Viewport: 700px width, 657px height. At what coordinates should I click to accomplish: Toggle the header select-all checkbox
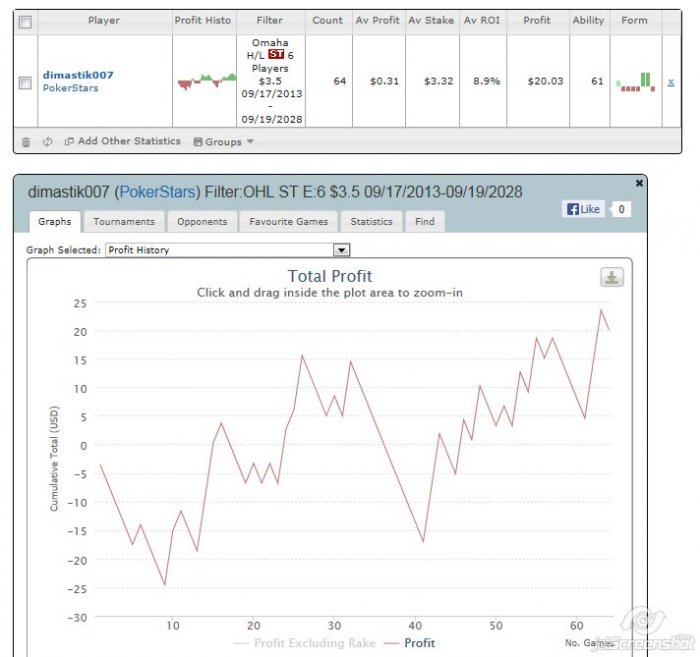[25, 21]
